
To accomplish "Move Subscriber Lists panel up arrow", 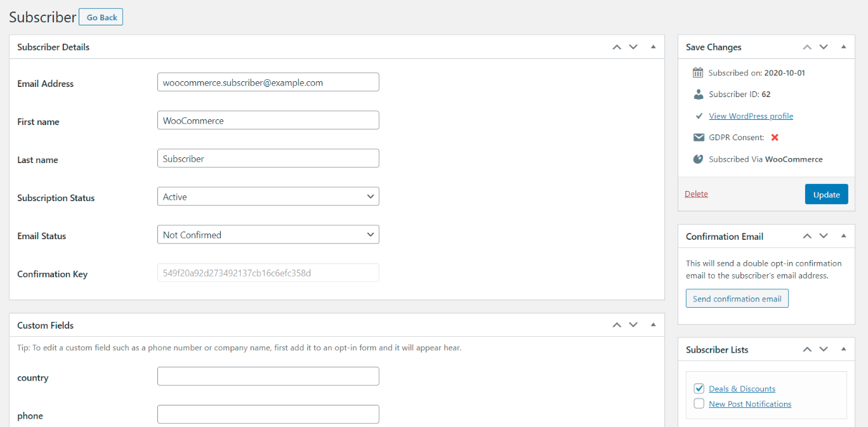I will tap(807, 350).
